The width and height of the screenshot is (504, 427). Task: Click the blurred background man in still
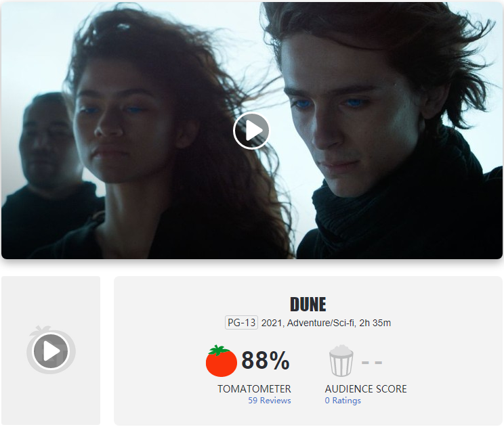(x=48, y=141)
